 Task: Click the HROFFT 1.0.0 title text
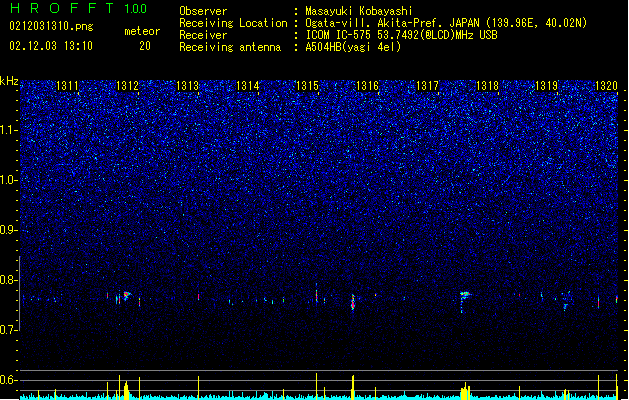(x=78, y=8)
